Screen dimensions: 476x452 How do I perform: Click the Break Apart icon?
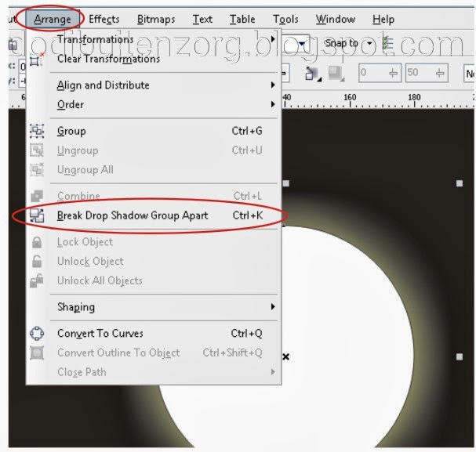[37, 215]
